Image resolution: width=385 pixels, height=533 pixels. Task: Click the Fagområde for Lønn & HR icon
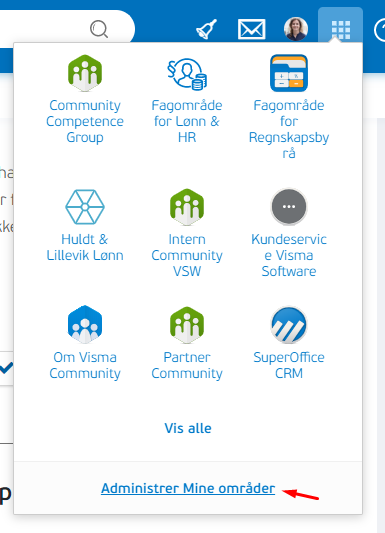point(187,74)
